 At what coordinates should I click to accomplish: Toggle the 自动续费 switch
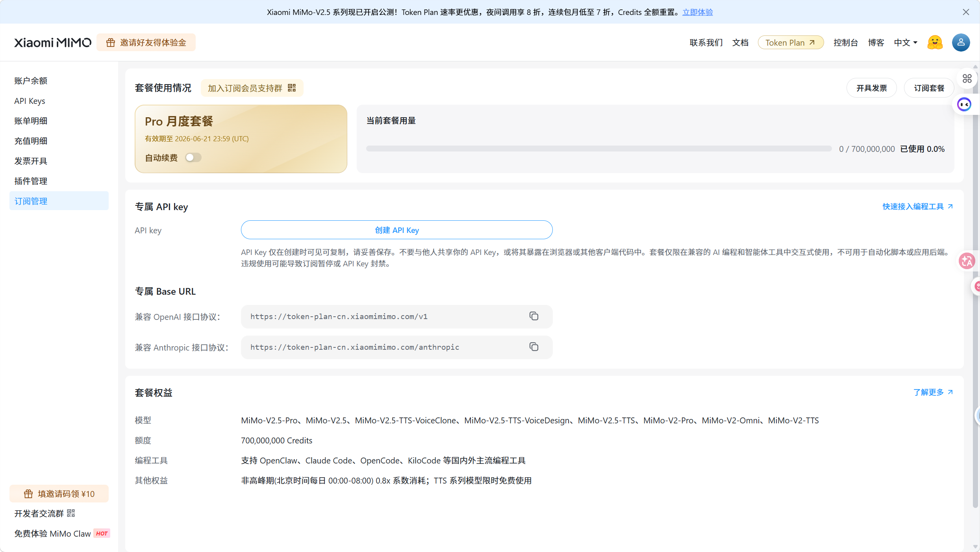[x=193, y=157]
